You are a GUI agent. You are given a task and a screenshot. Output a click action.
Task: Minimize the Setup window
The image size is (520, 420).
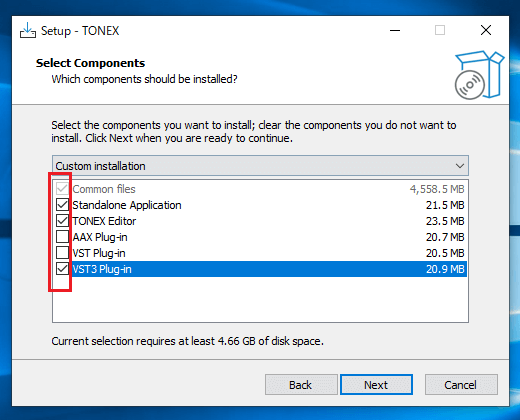click(395, 30)
